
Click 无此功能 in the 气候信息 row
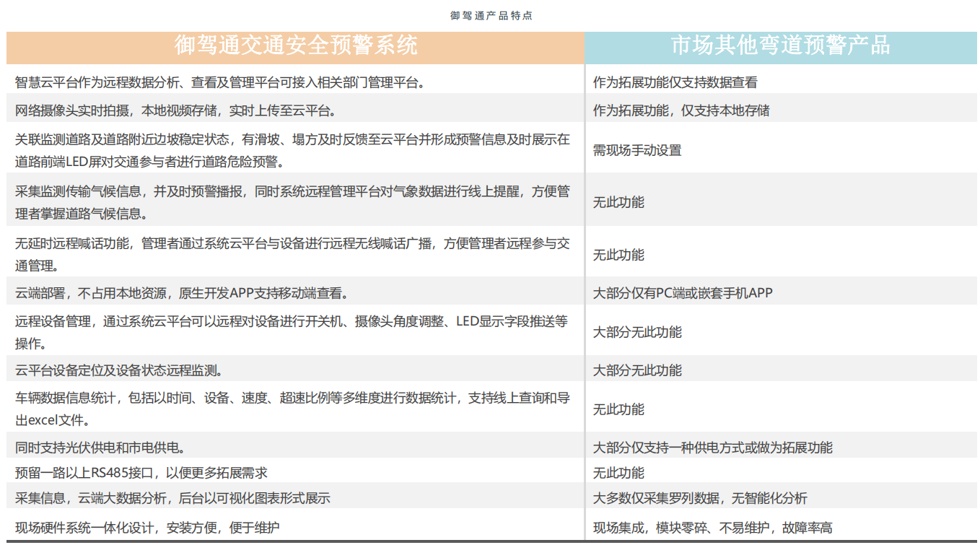[x=618, y=202]
